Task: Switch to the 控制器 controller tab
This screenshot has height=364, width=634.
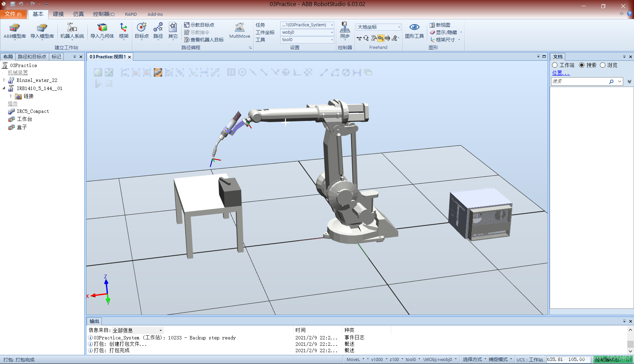Action: click(x=104, y=14)
